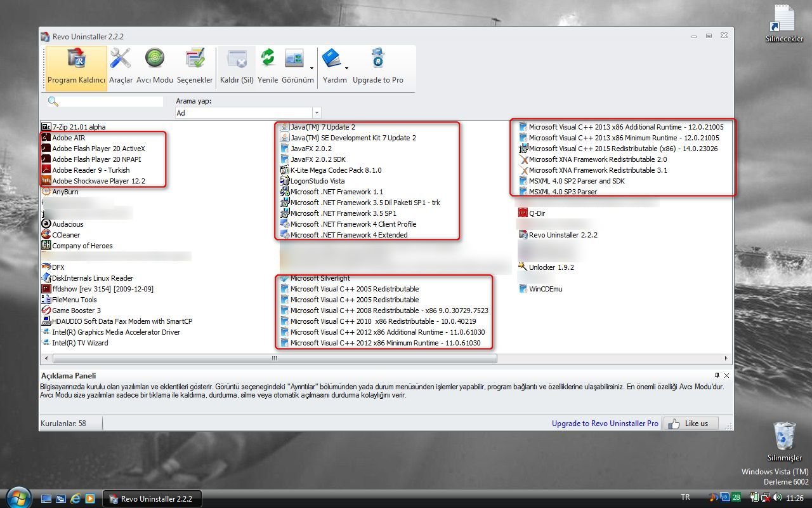The height and width of the screenshot is (508, 812).
Task: Select FileMenu Tools entry
Action: (x=69, y=300)
